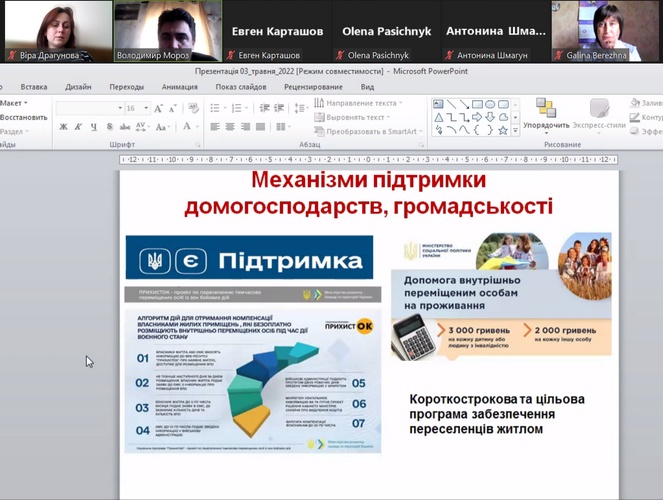Click the italic (К) formatting icon
This screenshot has width=663, height=500.
tap(77, 127)
